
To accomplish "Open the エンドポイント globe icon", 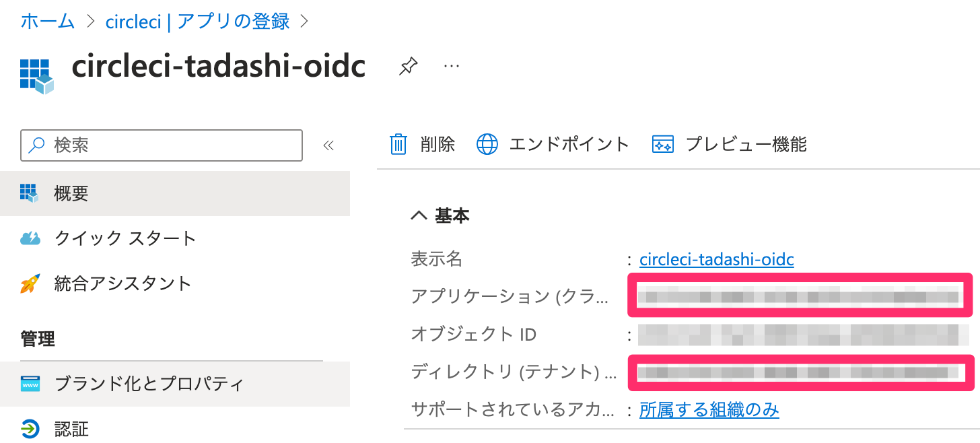I will [x=487, y=143].
